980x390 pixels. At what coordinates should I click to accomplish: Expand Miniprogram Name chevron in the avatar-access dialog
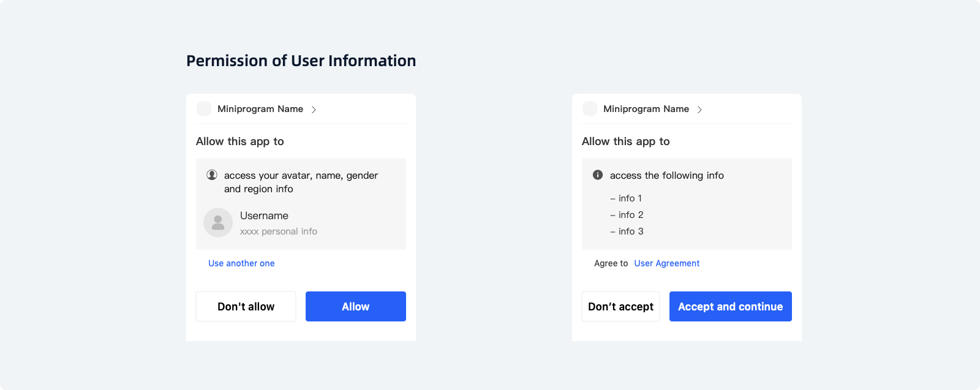314,110
